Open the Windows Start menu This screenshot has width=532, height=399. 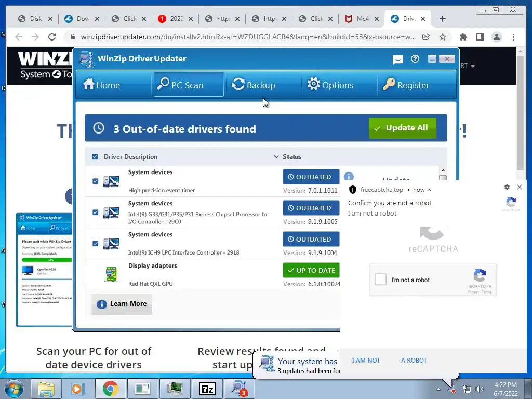coord(14,389)
